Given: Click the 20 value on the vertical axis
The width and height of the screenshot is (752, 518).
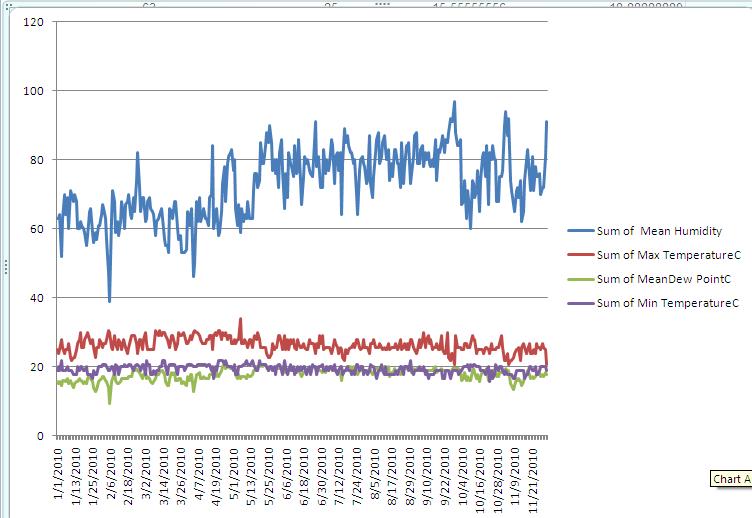Looking at the screenshot, I should coord(36,367).
